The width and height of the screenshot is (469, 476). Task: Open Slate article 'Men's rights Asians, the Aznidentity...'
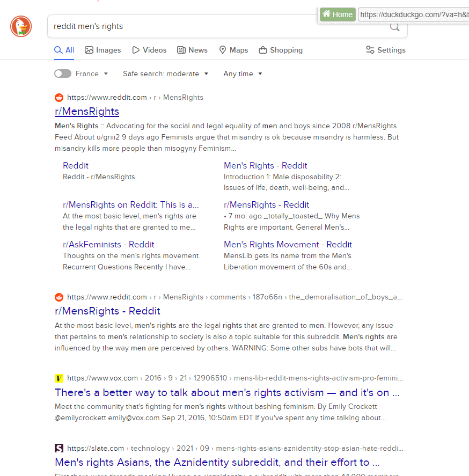(x=217, y=463)
